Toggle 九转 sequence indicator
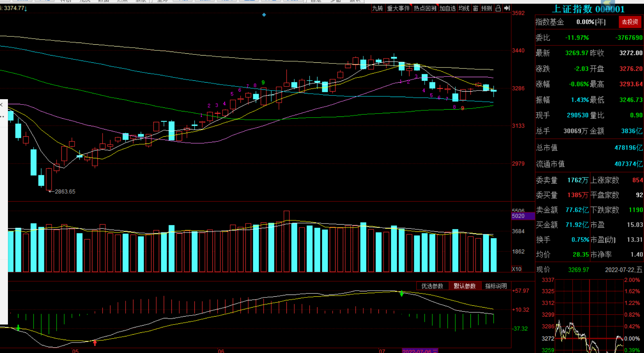644x353 pixels. point(377,8)
